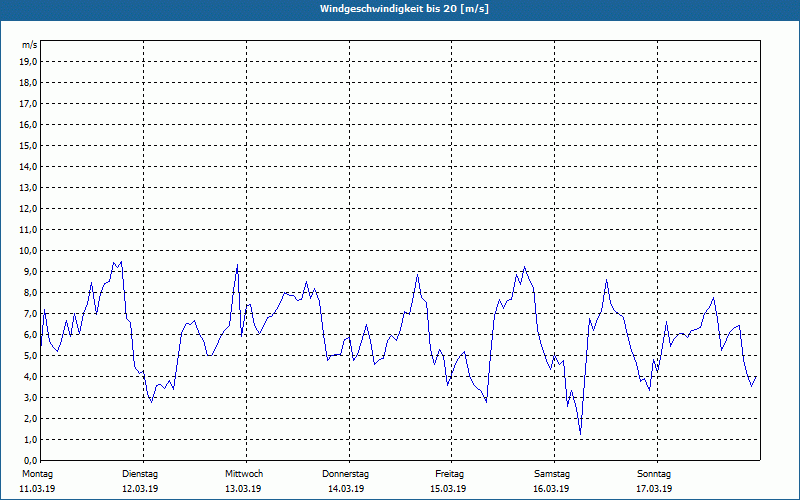
Task: Click the date '12.03.19'
Action: (140, 489)
